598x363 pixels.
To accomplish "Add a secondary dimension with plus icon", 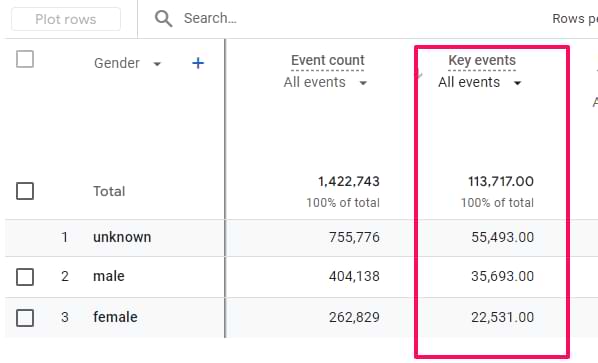I will 198,63.
